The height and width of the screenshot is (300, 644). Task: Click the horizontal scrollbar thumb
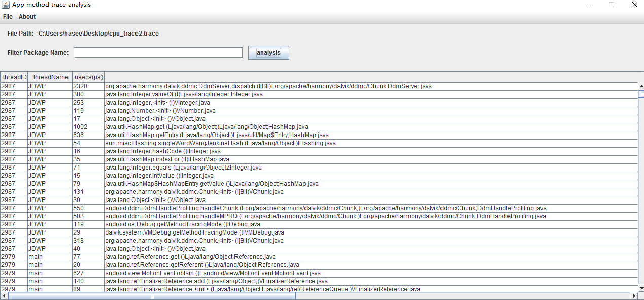[x=152, y=296]
